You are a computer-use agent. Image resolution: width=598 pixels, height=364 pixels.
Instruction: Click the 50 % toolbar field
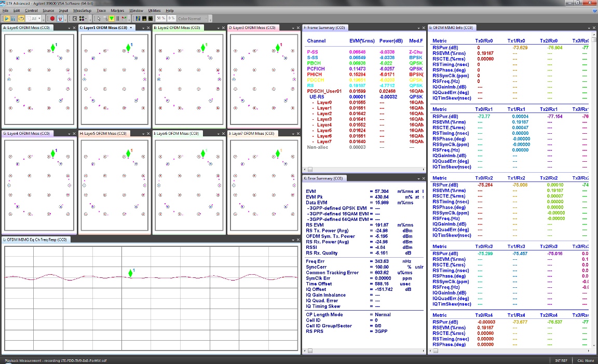click(x=161, y=18)
